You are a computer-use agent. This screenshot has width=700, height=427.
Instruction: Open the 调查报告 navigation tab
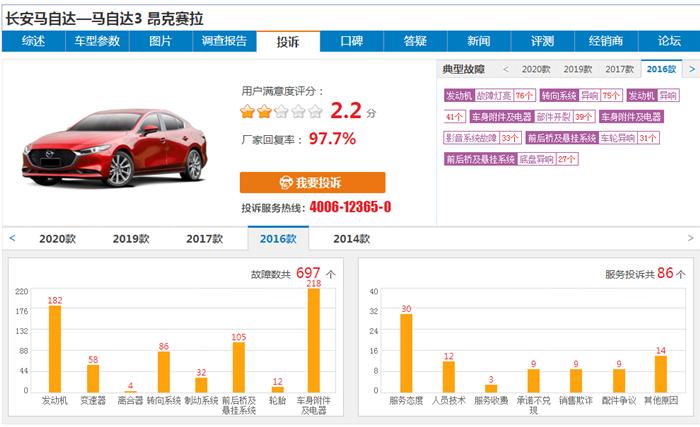pos(225,41)
